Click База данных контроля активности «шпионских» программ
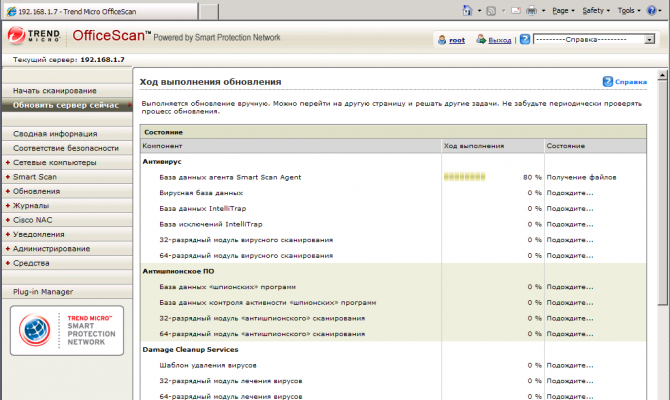Viewport: 670px width, 400px height. pos(268,303)
